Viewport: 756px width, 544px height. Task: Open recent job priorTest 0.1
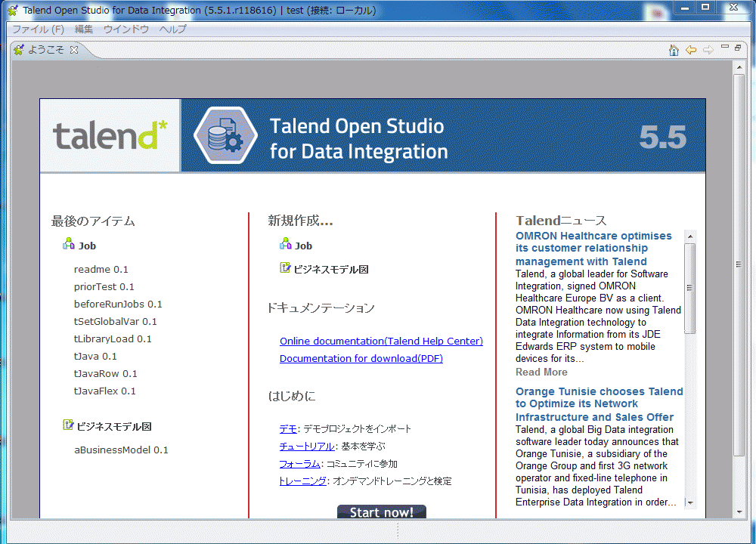tap(104, 286)
